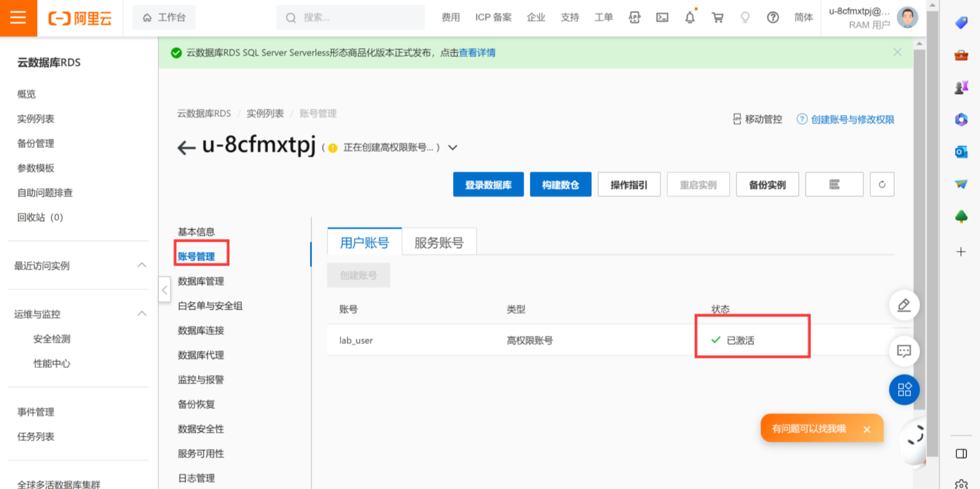Click 云数据库RDS breadcrumb link
The height and width of the screenshot is (489, 980).
click(x=204, y=113)
